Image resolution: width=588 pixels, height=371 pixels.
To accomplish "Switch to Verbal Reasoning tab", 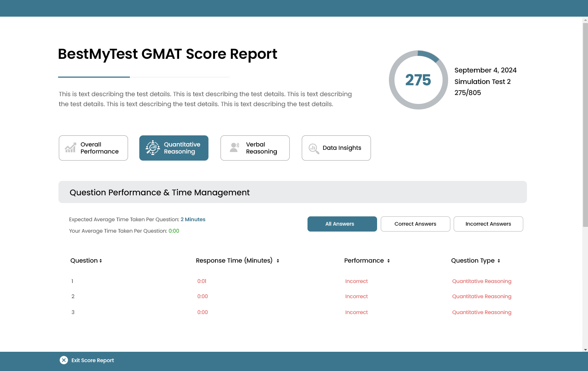I will click(x=255, y=148).
